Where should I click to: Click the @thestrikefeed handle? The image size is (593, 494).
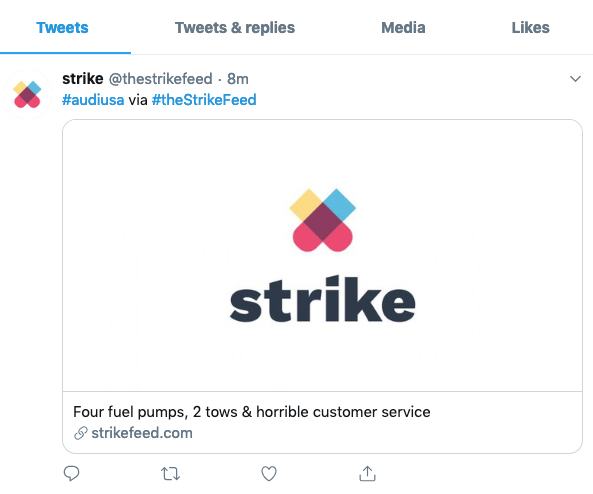[x=160, y=79]
